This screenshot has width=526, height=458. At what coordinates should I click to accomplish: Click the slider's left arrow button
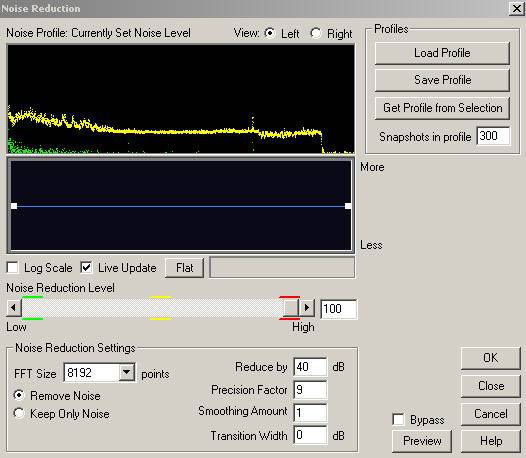(14, 308)
